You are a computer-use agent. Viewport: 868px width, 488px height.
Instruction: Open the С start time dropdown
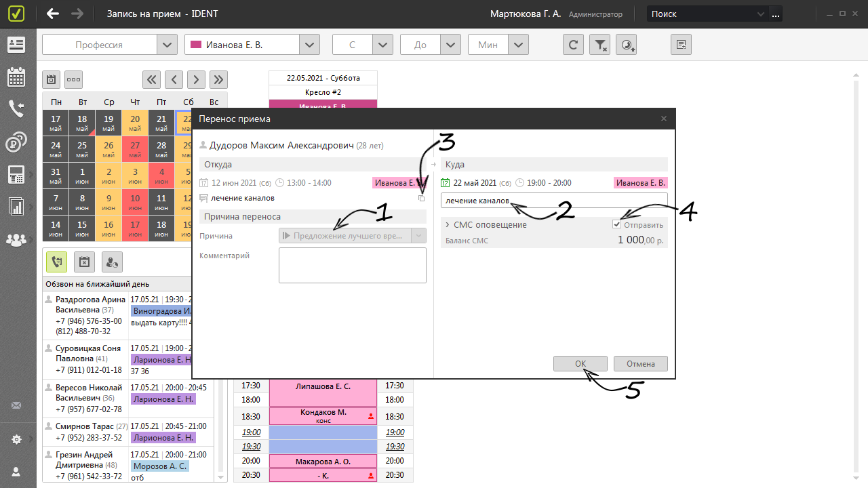click(383, 45)
